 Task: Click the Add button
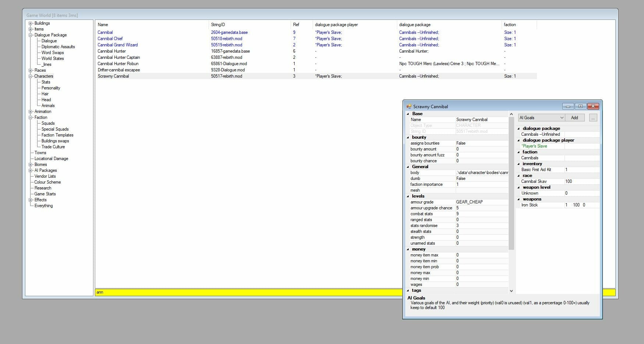574,118
